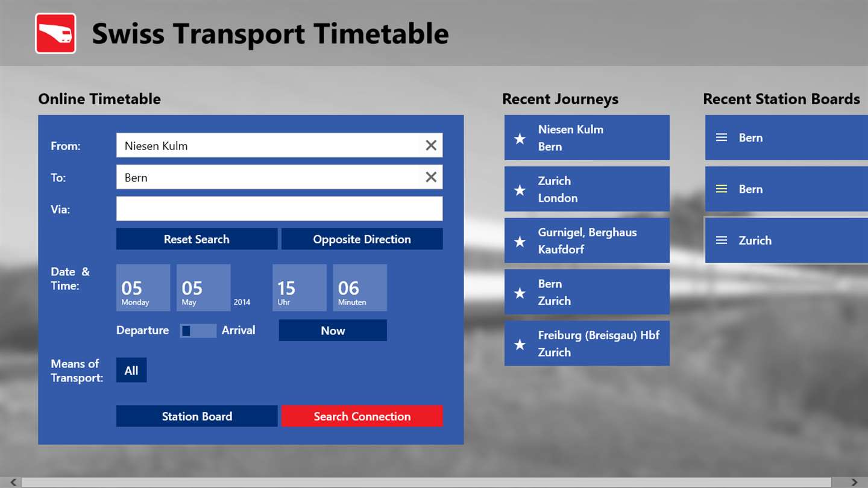The height and width of the screenshot is (488, 868).
Task: Click star icon of Bern–Zurich journey
Action: pos(520,293)
